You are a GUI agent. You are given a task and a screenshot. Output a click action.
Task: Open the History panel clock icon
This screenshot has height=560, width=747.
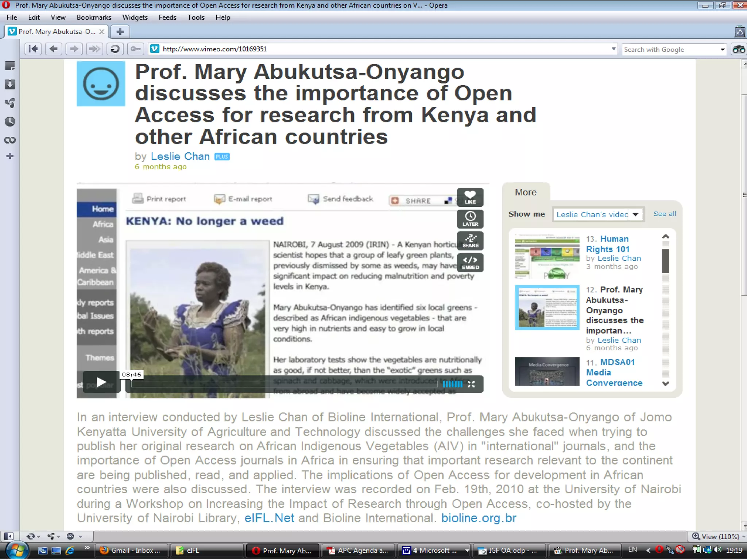click(10, 121)
